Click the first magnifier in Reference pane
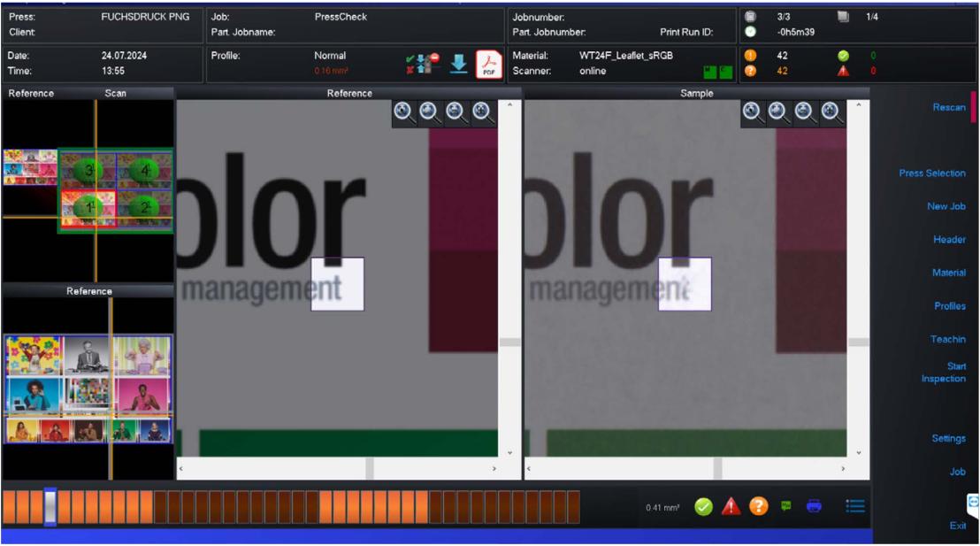This screenshot has height=546, width=980. click(404, 112)
